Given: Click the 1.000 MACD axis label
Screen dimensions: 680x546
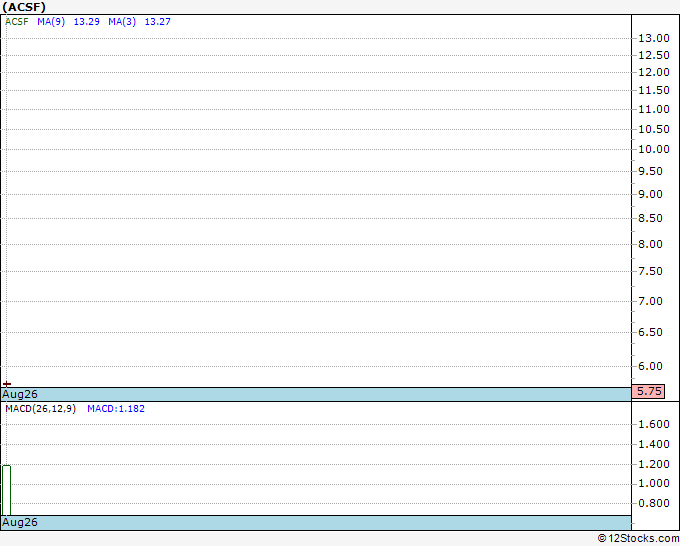Looking at the screenshot, I should (x=654, y=484).
